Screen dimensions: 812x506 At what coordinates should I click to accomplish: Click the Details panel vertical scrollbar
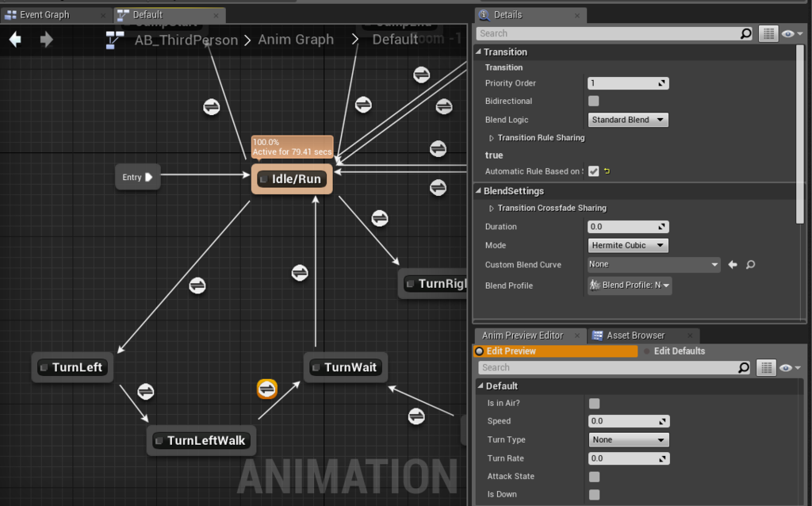click(x=799, y=135)
